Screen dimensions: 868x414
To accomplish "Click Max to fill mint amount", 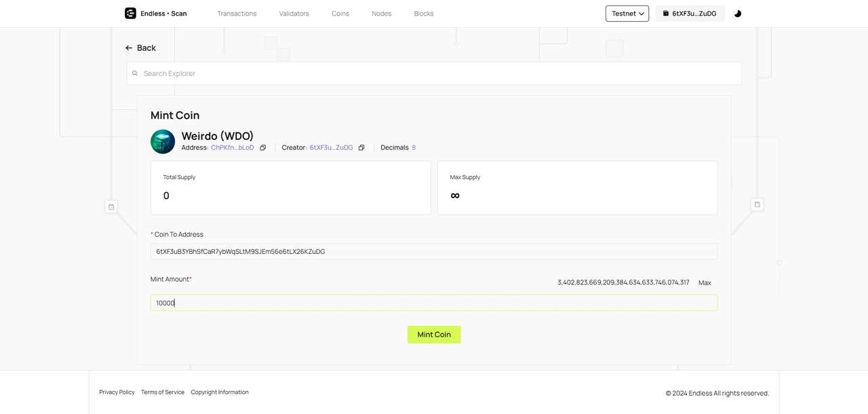I will coord(705,282).
